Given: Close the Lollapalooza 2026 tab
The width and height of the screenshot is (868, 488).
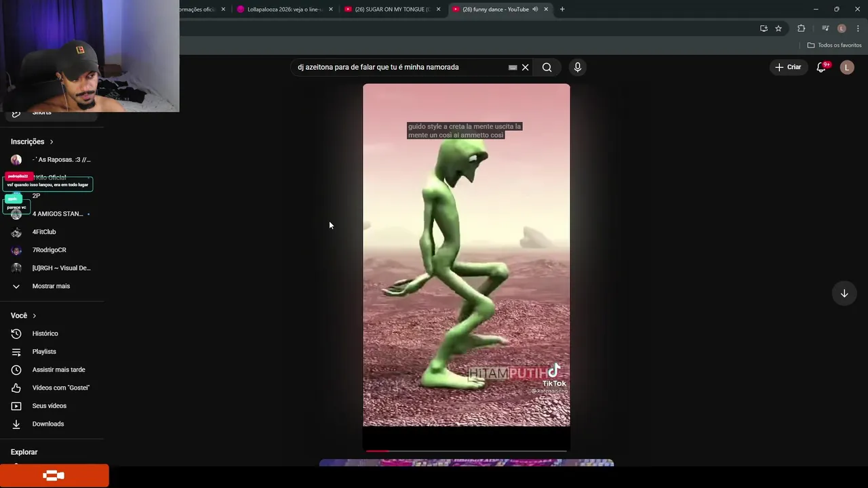Looking at the screenshot, I should [331, 9].
